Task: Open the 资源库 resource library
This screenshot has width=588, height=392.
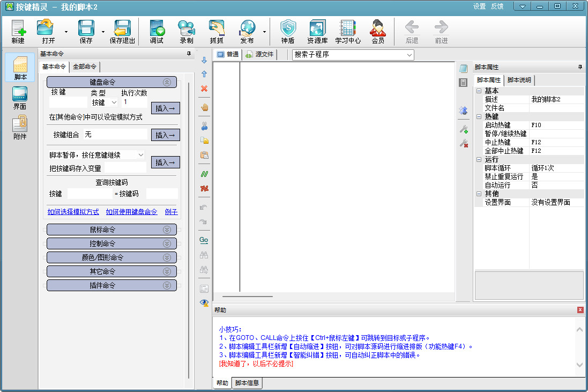Action: [317, 31]
